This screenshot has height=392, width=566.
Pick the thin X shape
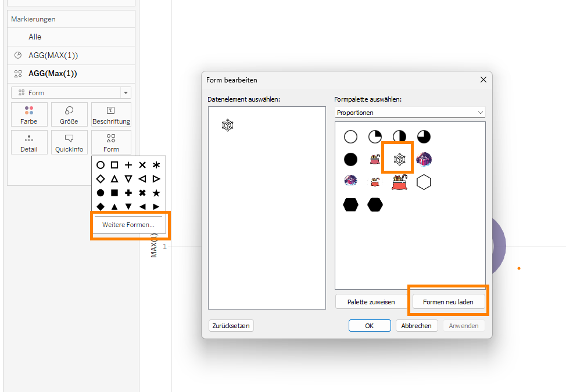[x=142, y=165]
